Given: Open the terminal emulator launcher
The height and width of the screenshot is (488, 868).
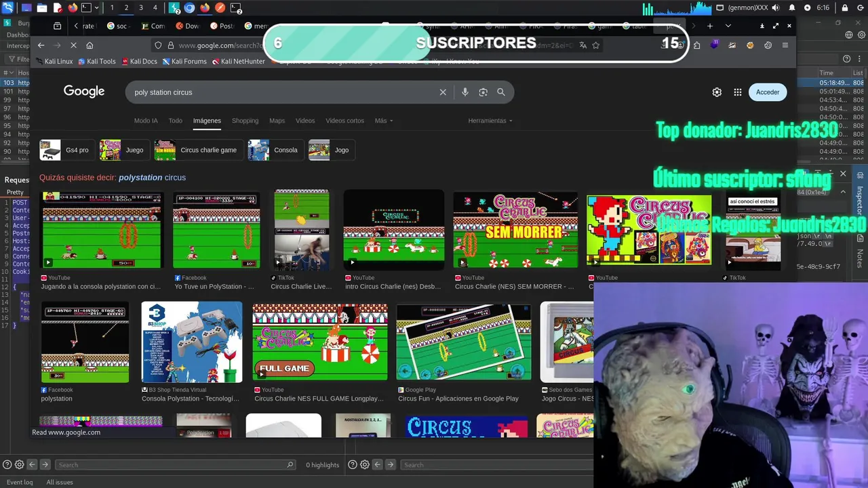Looking at the screenshot, I should pos(86,8).
